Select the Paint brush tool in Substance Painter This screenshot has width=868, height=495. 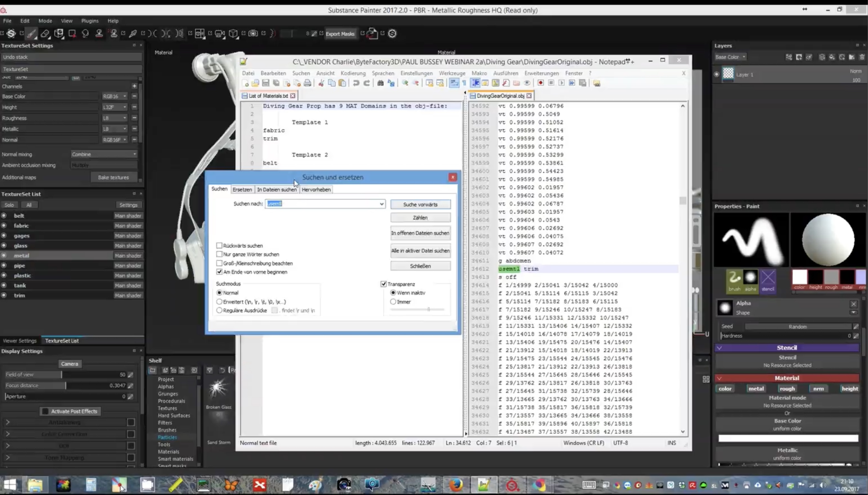[31, 33]
